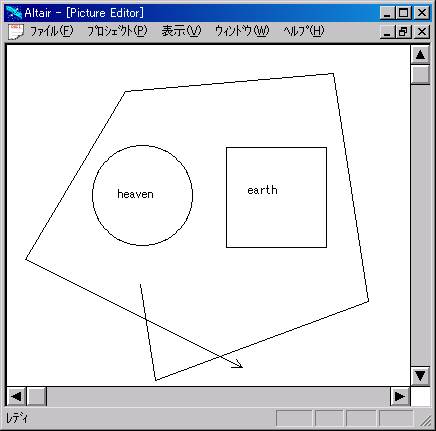Viewport: 436px width, 431px height.
Task: Click the Altair application icon in the title bar
Action: tap(14, 13)
